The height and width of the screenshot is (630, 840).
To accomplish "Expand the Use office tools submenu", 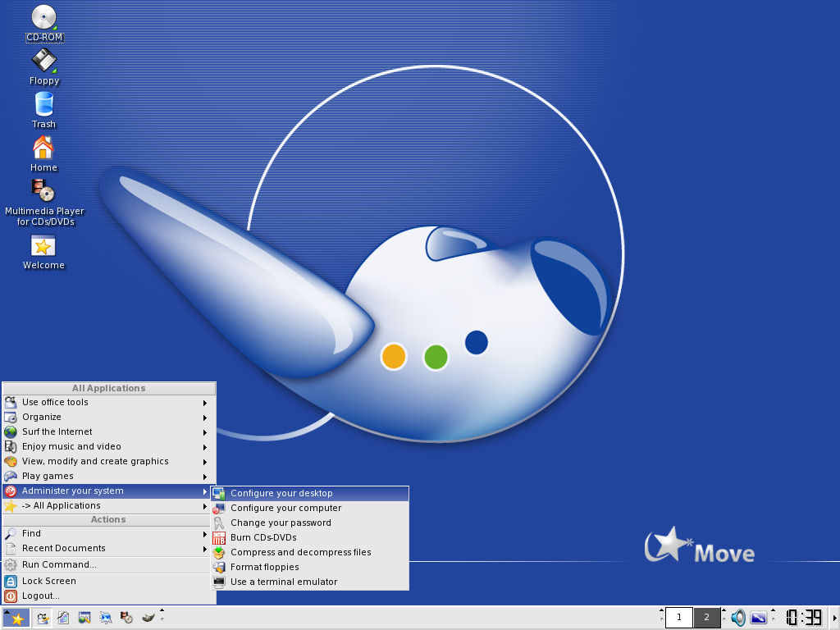I will point(109,402).
